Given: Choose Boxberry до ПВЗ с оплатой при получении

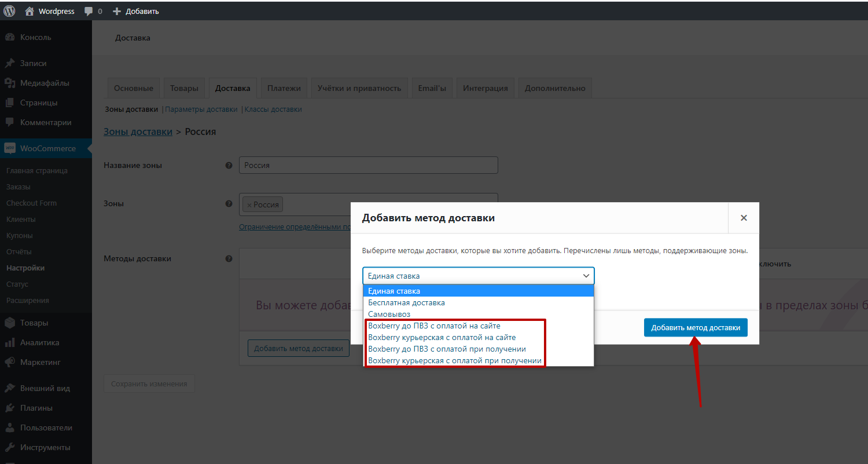Looking at the screenshot, I should [479, 349].
